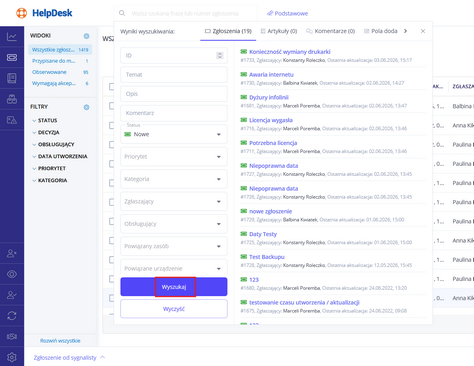
Task: Click the search magnifier icon
Action: click(x=122, y=13)
